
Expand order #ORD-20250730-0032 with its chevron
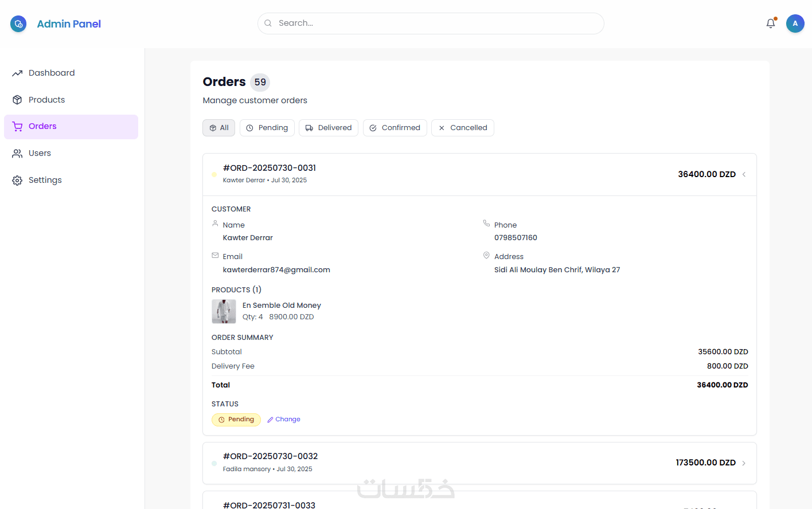tap(744, 463)
